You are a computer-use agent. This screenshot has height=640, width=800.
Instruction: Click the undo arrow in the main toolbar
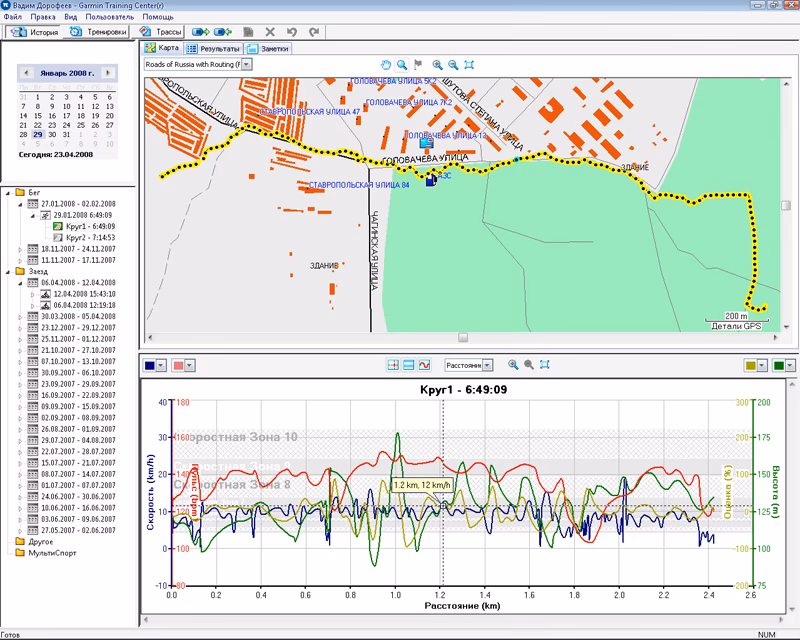click(x=292, y=32)
